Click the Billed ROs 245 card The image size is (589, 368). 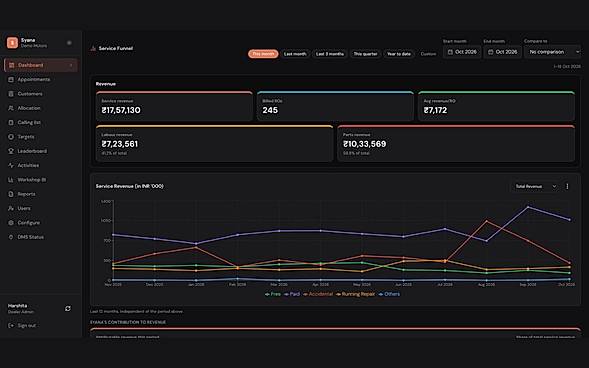click(x=335, y=106)
